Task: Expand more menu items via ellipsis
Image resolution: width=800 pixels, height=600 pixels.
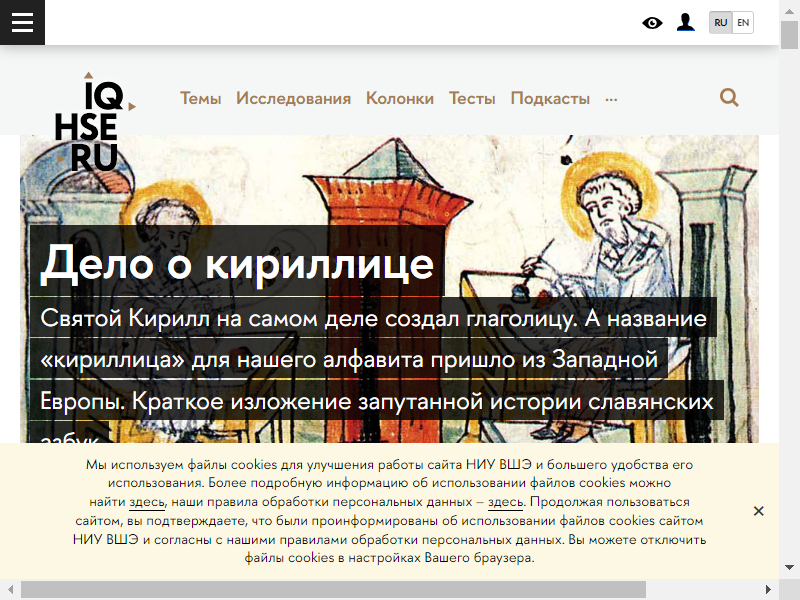Action: (611, 99)
